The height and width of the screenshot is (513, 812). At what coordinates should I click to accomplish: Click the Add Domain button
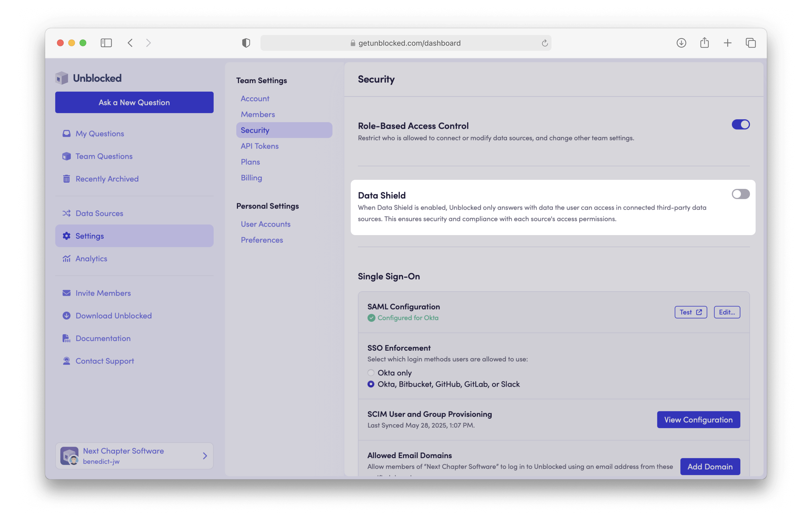710,466
